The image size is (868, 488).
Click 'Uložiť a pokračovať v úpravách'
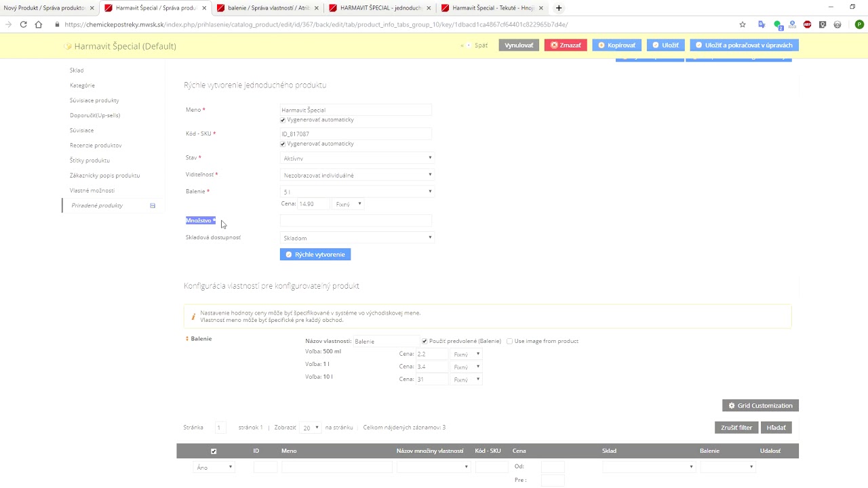tap(744, 45)
